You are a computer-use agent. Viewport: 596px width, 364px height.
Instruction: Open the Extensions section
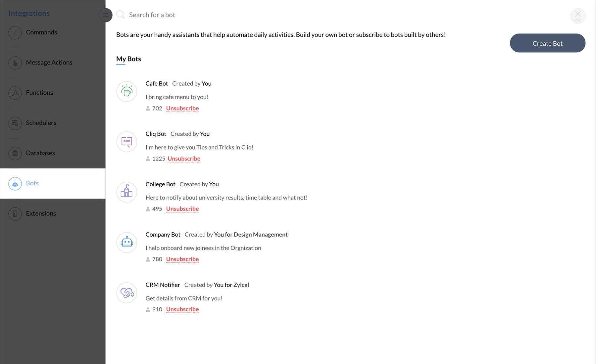click(x=41, y=213)
